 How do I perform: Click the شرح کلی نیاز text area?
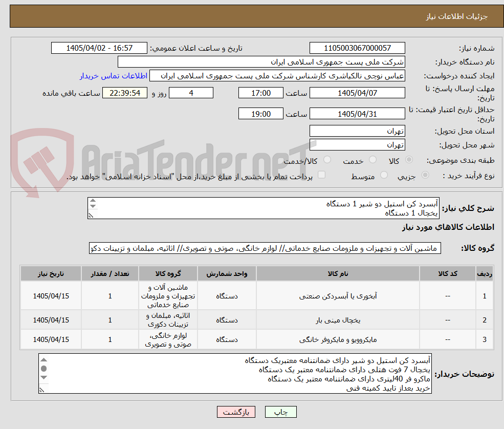[x=263, y=208]
